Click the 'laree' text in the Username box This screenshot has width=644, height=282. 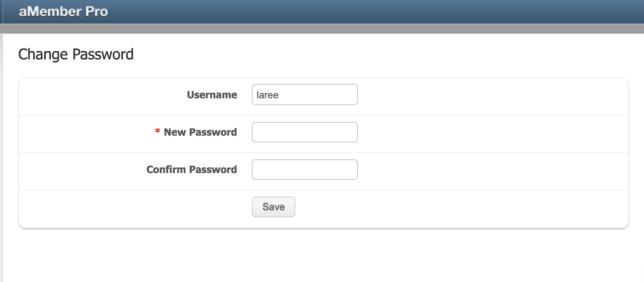coord(267,95)
